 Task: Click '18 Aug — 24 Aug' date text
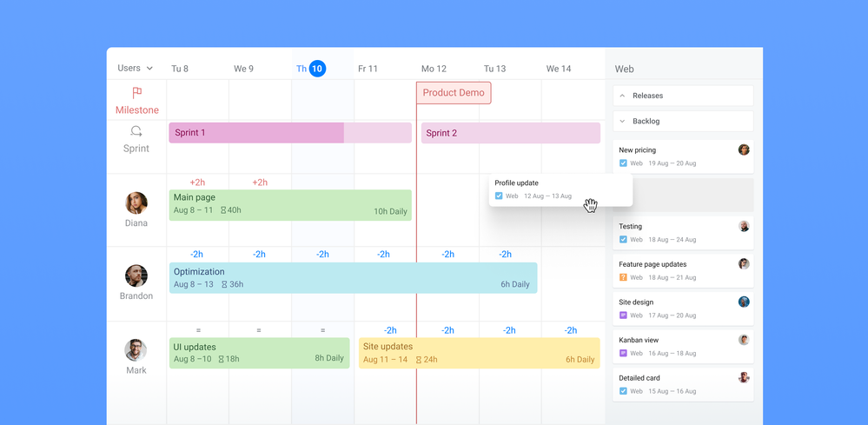coord(672,240)
